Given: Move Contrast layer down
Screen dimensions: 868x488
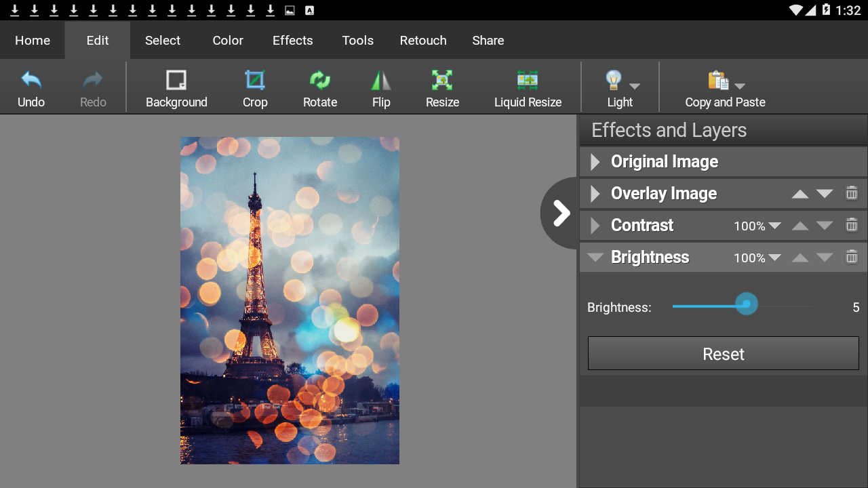Looking at the screenshot, I should click(825, 226).
